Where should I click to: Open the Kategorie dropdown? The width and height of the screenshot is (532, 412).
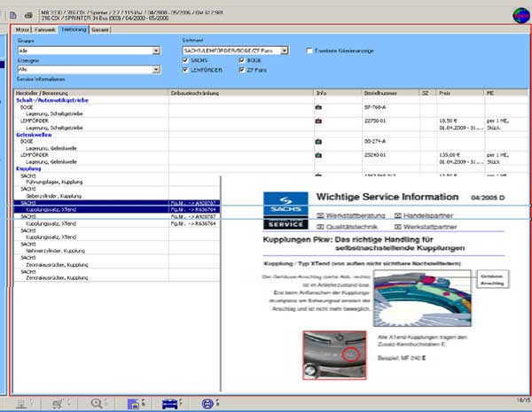point(155,67)
